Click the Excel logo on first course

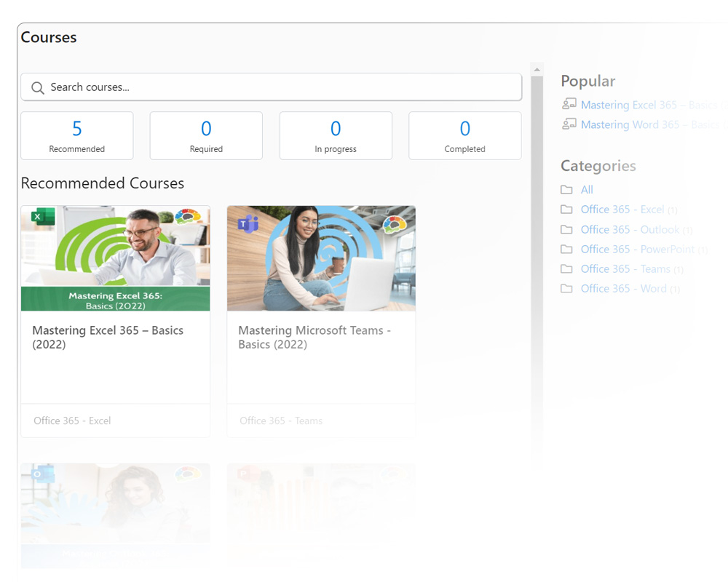[42, 217]
